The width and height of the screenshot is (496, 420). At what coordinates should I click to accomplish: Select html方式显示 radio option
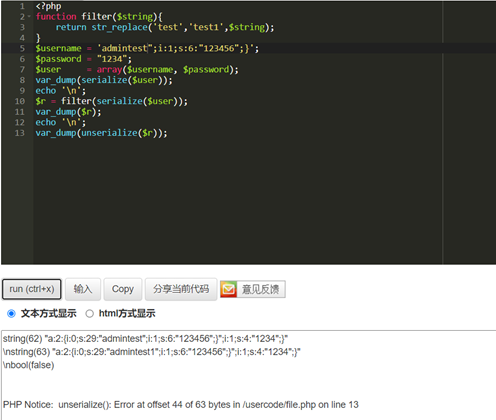click(89, 314)
